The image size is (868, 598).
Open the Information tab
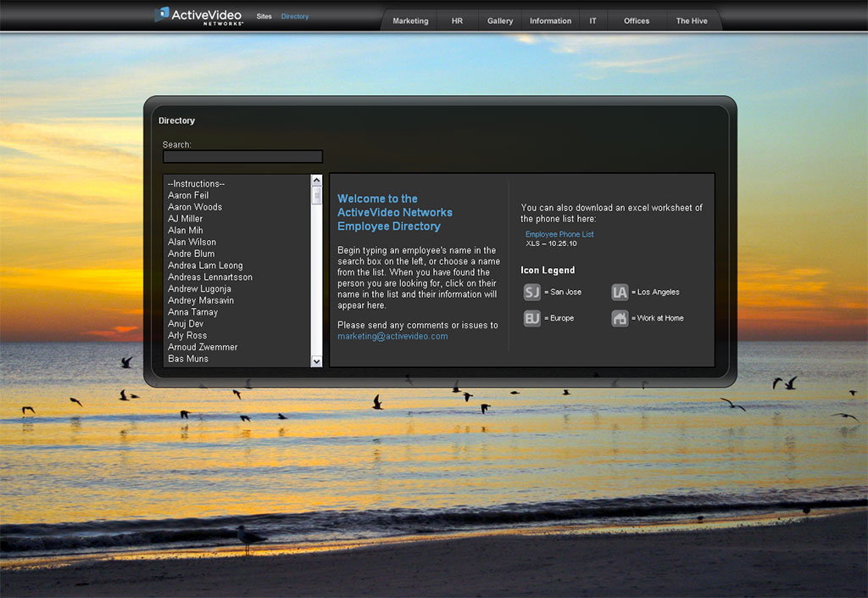(x=550, y=20)
